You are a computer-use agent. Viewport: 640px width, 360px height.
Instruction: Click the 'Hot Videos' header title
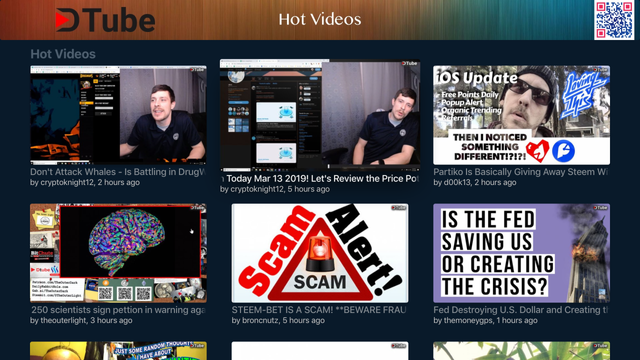[x=320, y=19]
